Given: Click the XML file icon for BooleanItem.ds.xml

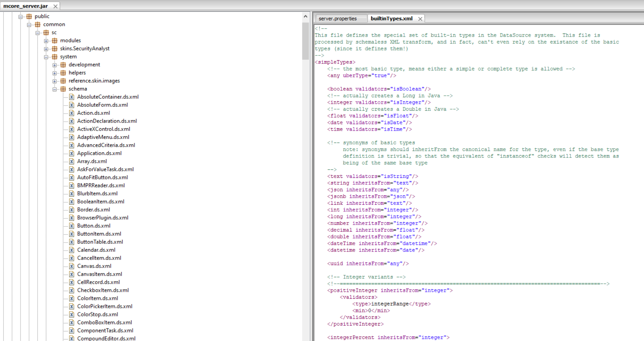Looking at the screenshot, I should click(x=72, y=202).
